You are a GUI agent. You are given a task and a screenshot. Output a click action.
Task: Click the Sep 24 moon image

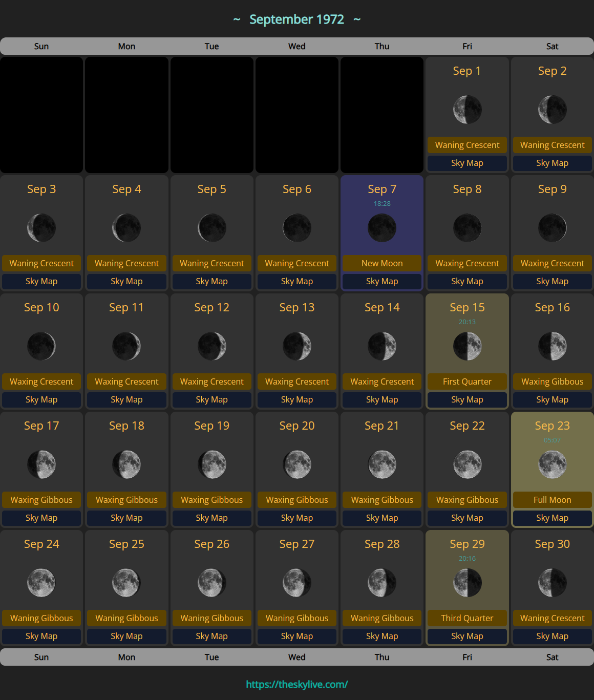41,583
